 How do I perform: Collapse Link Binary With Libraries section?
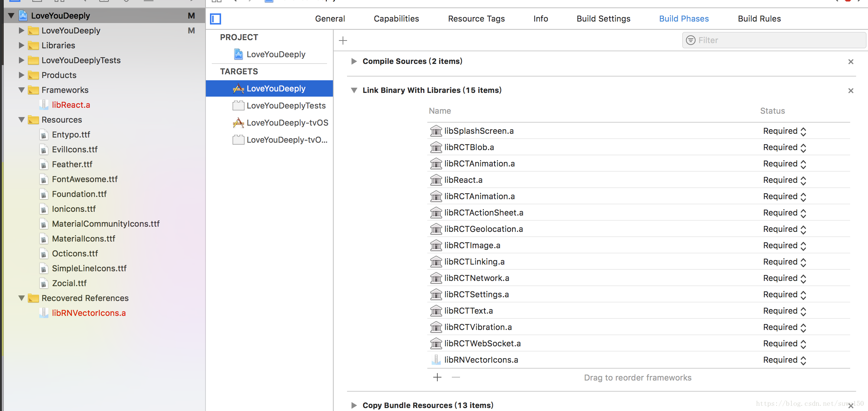point(353,90)
